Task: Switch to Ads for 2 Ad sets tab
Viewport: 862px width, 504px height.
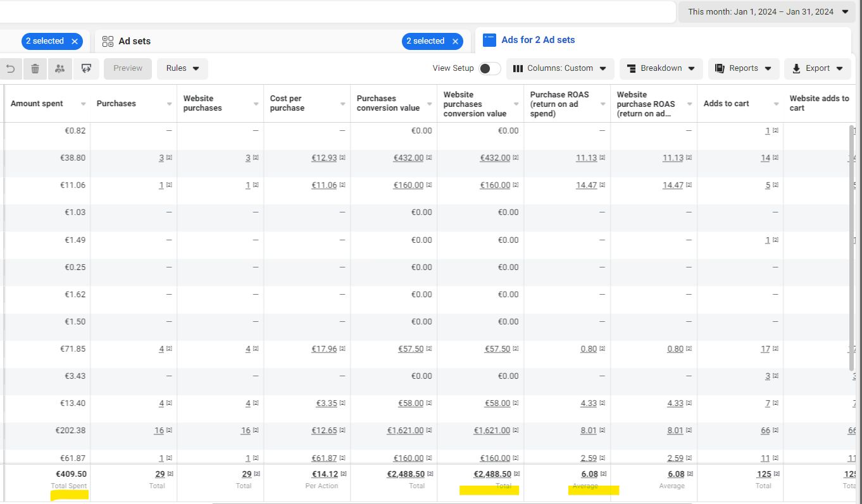Action: 538,40
